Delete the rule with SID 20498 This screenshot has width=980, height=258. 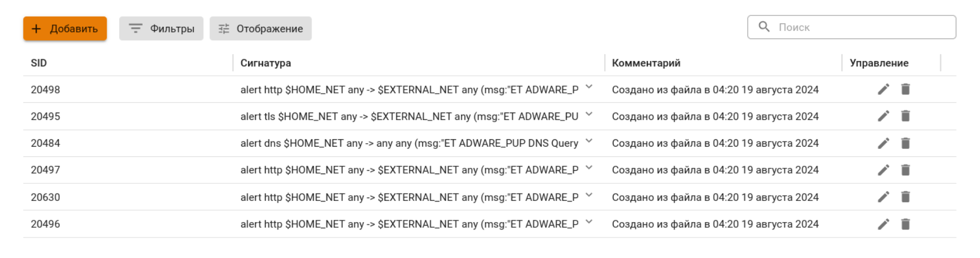coord(905,89)
